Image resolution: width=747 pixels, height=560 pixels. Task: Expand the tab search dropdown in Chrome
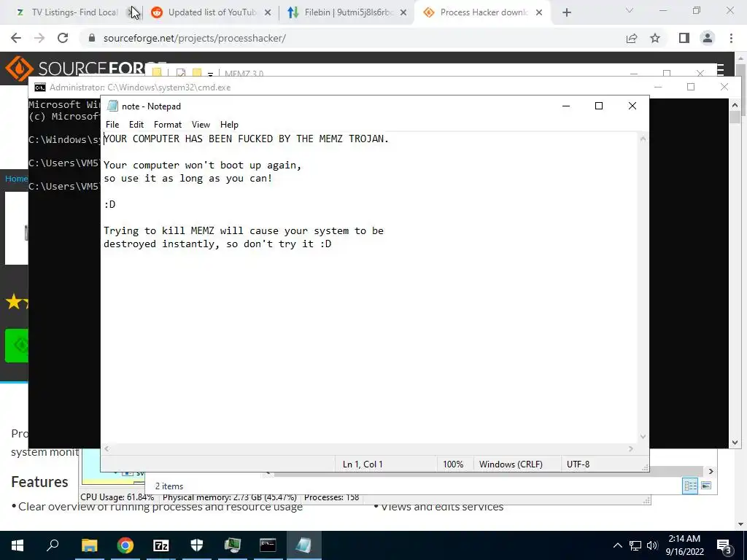click(630, 10)
